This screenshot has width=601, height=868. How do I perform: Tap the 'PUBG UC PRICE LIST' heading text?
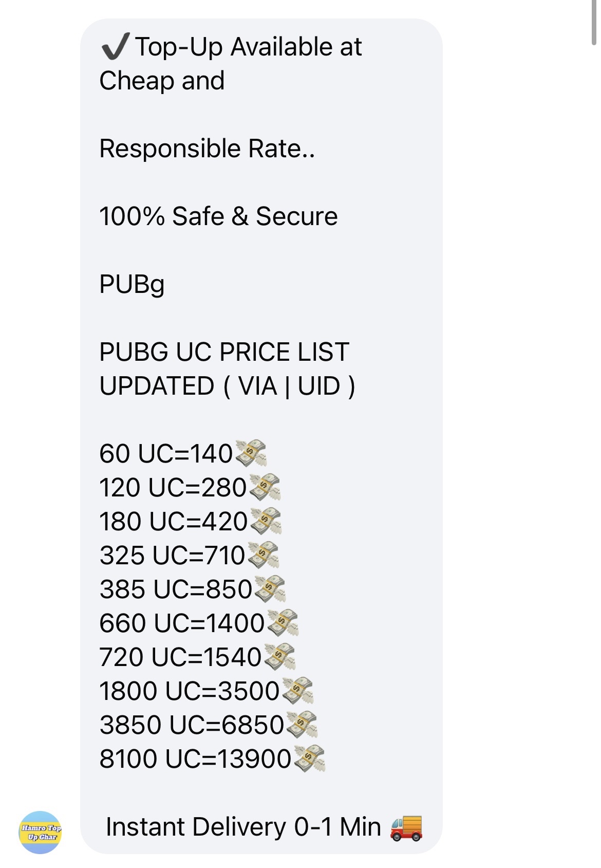tap(224, 352)
